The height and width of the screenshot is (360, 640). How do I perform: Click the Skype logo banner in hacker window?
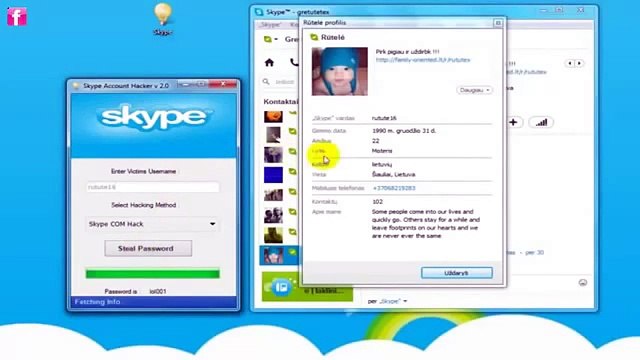click(x=154, y=125)
